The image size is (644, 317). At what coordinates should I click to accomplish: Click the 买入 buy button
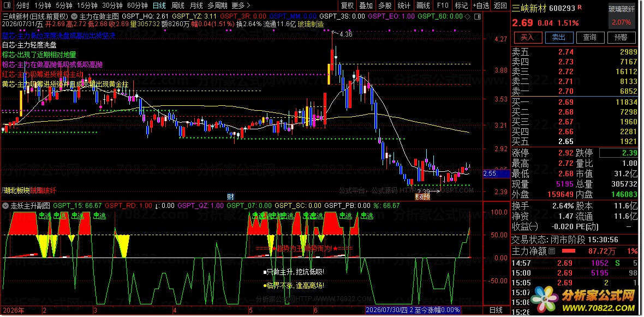(527, 37)
